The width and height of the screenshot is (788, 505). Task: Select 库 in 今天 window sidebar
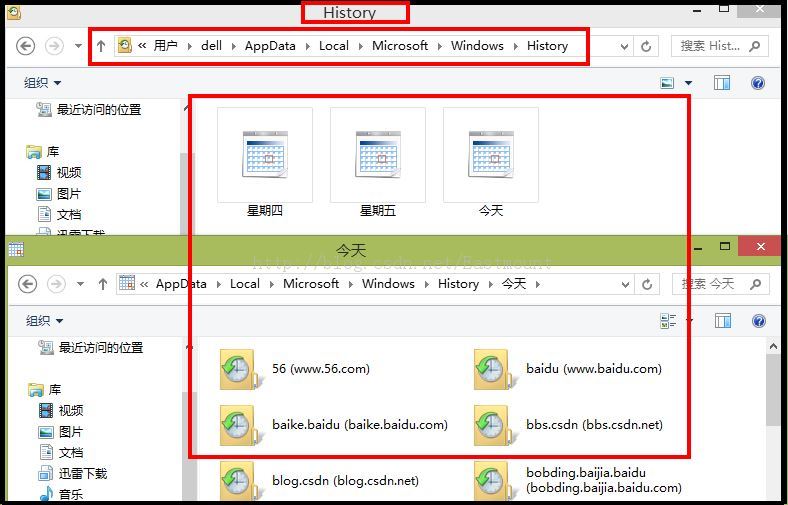click(x=45, y=389)
